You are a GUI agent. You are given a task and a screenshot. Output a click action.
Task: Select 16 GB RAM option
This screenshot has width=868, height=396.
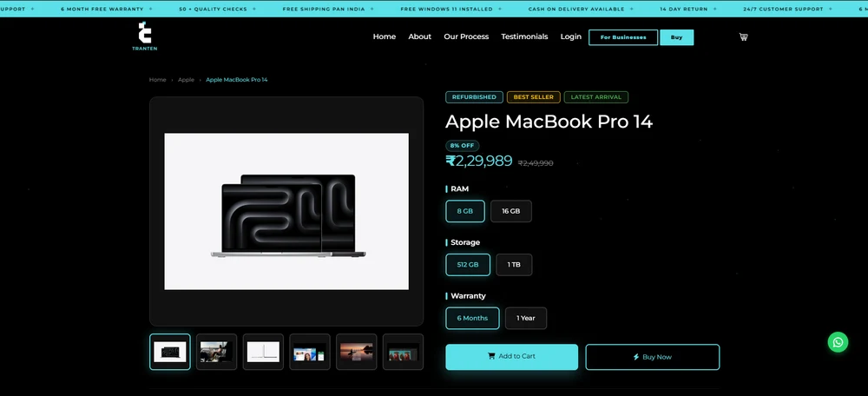[x=511, y=211]
